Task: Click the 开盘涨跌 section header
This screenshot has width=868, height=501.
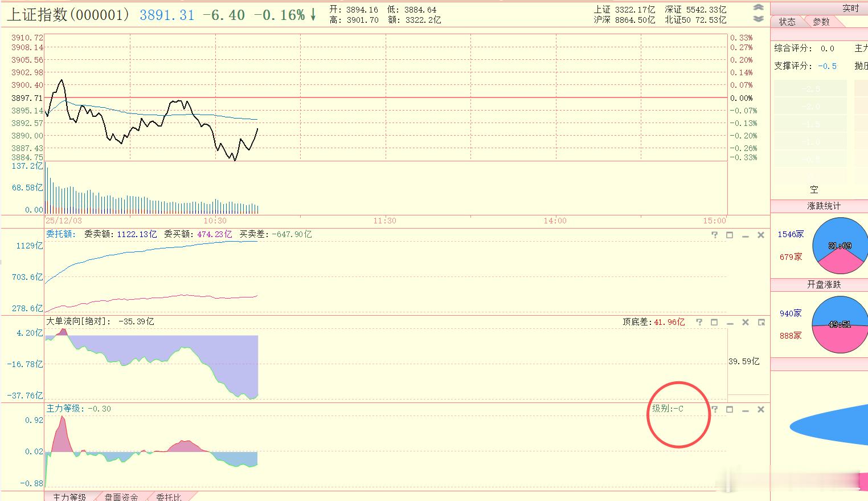Action: click(x=824, y=284)
